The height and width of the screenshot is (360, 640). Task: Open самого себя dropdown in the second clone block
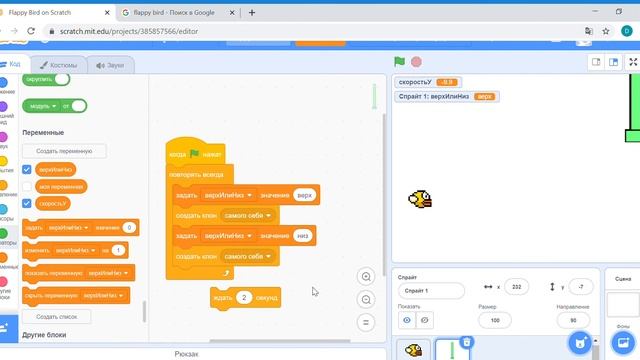248,256
